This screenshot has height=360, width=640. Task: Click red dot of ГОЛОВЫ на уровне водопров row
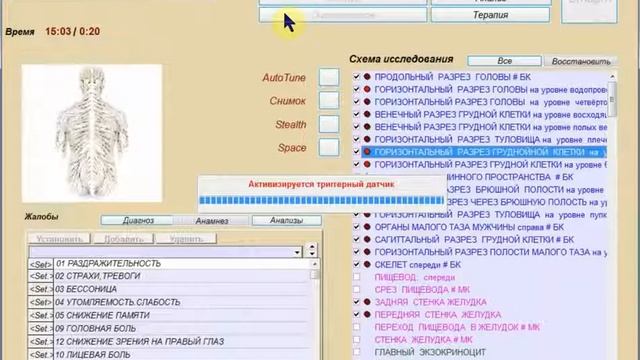367,89
